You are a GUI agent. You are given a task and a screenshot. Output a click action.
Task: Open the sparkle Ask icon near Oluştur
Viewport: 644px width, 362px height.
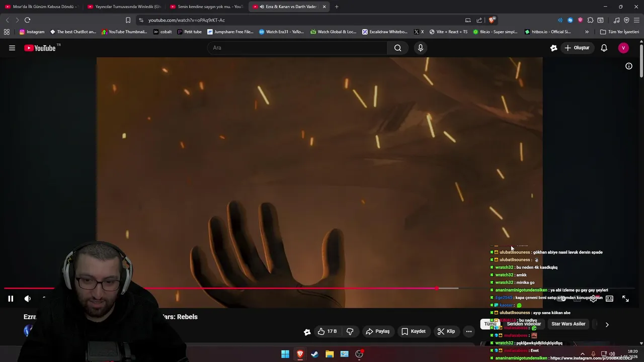pos(553,48)
